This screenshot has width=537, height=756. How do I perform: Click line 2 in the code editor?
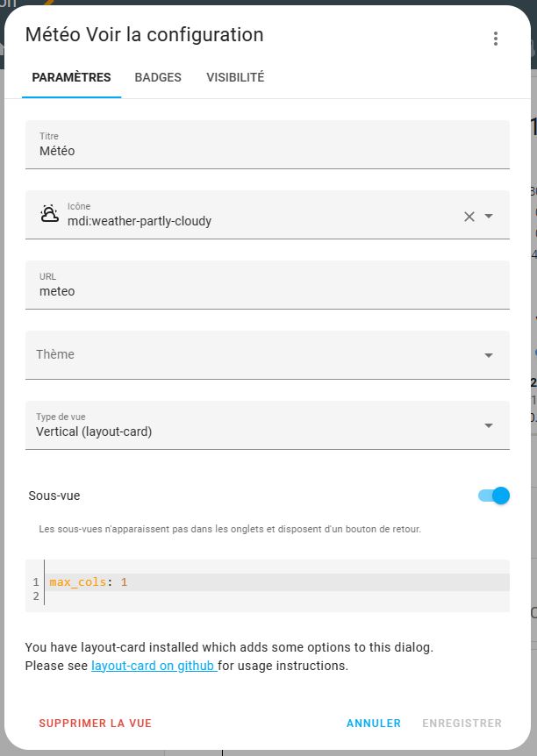(x=132, y=596)
